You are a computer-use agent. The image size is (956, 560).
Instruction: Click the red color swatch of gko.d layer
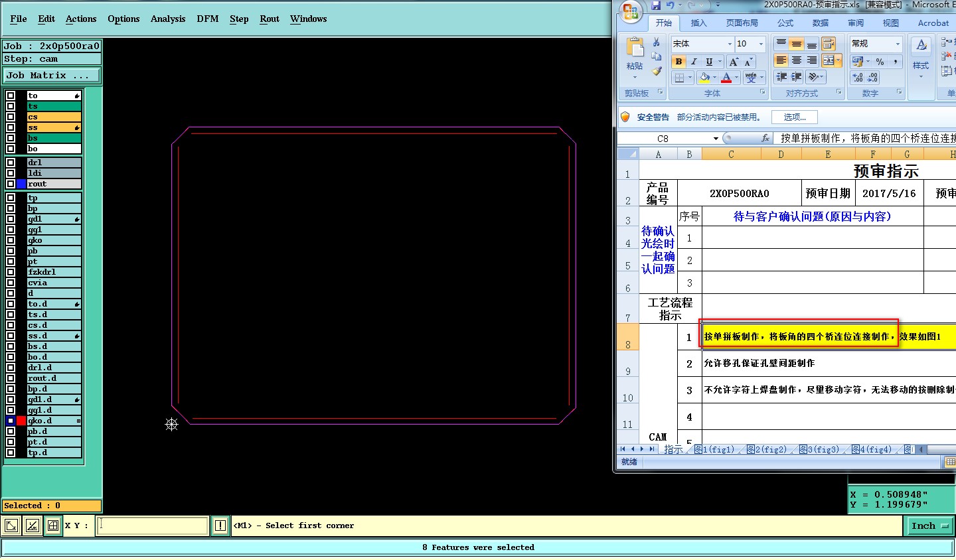pos(21,421)
